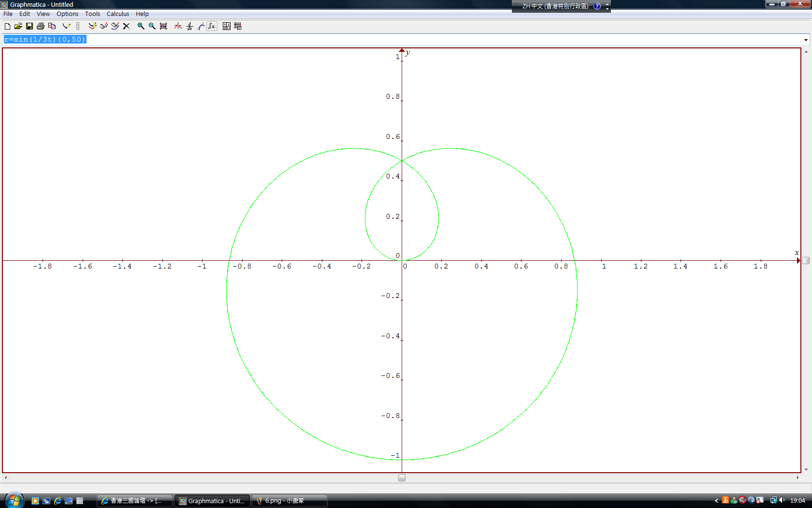Zoom in with the magnifier plus icon
The image size is (812, 508).
pos(141,26)
